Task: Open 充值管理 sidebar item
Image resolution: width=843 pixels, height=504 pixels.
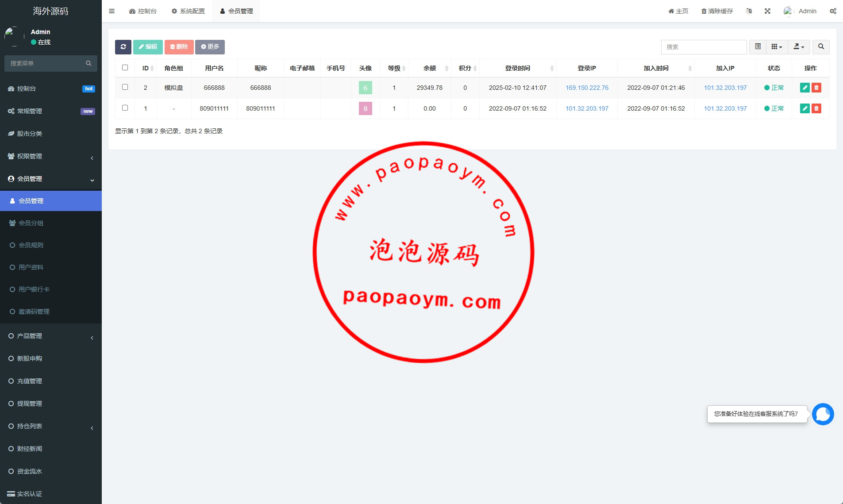Action: tap(51, 381)
